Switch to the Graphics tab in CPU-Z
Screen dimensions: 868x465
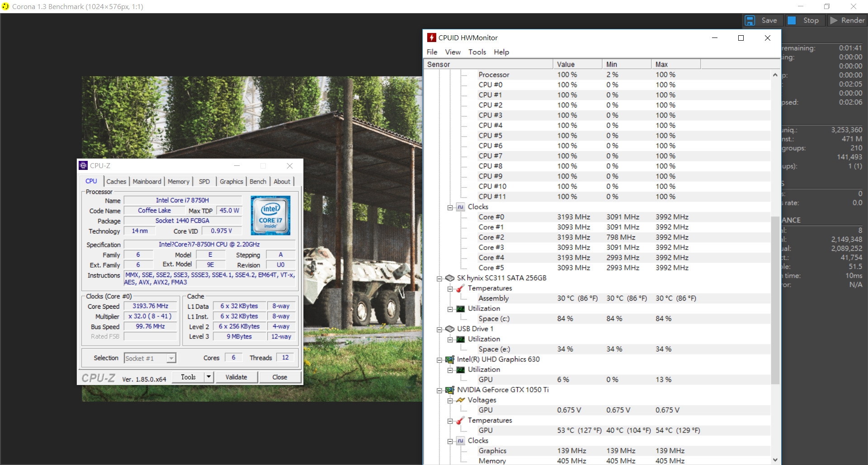(231, 182)
